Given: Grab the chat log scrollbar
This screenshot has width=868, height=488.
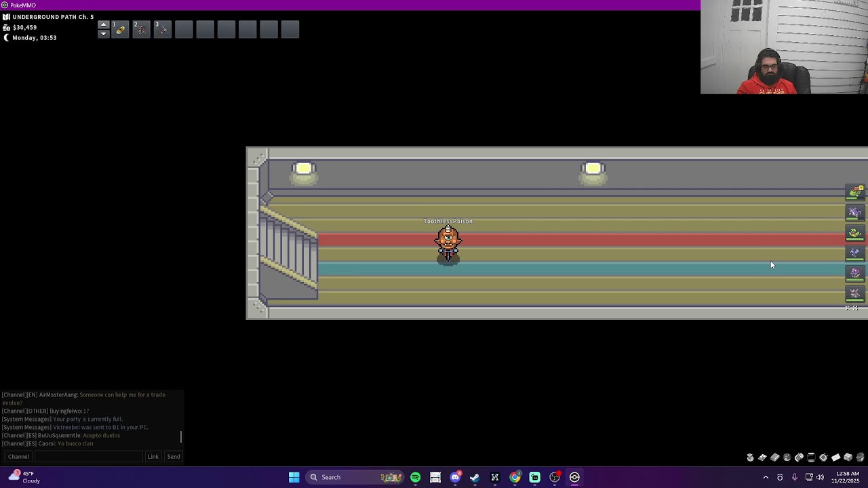Looking at the screenshot, I should click(x=181, y=437).
